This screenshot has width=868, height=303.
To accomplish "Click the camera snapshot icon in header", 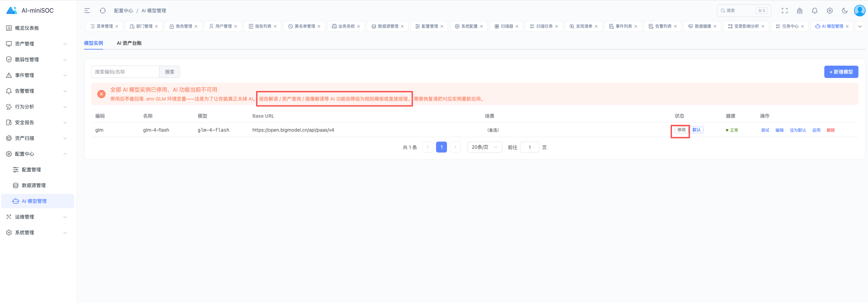I will (x=800, y=11).
